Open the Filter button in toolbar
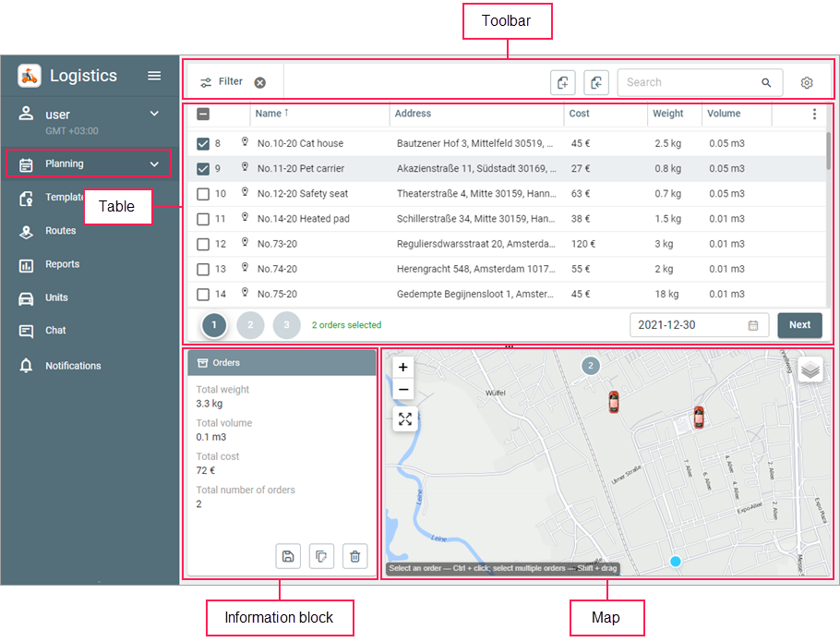 click(x=222, y=82)
